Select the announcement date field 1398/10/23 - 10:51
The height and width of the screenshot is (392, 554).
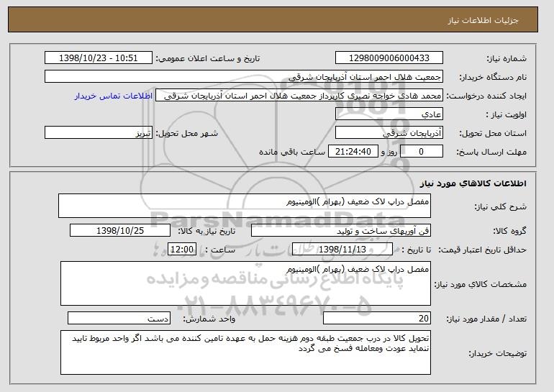point(99,58)
